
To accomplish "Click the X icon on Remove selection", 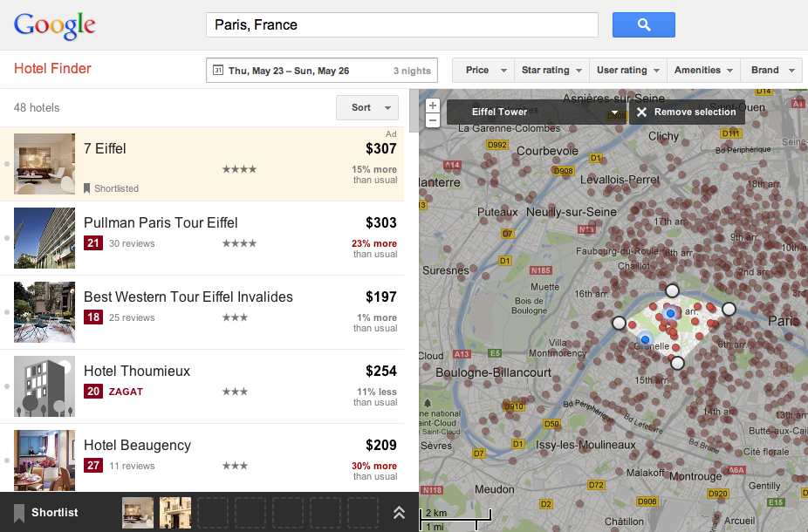I will point(641,112).
